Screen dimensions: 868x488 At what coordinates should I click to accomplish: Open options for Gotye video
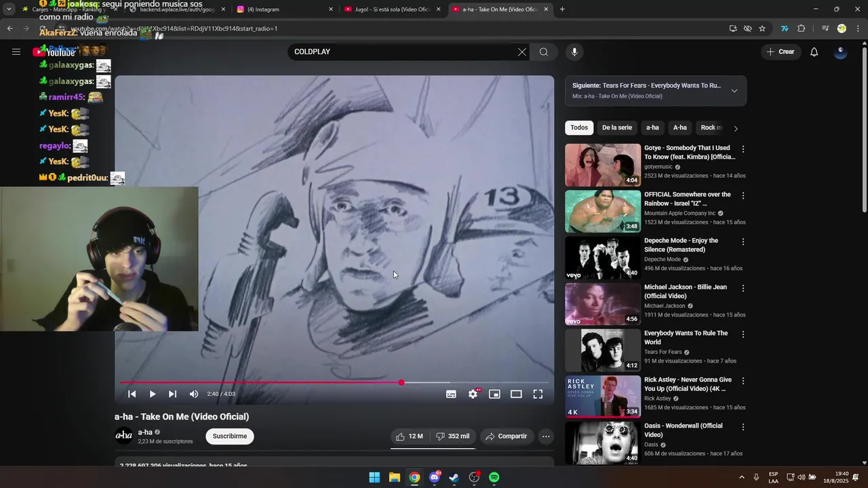point(743,149)
